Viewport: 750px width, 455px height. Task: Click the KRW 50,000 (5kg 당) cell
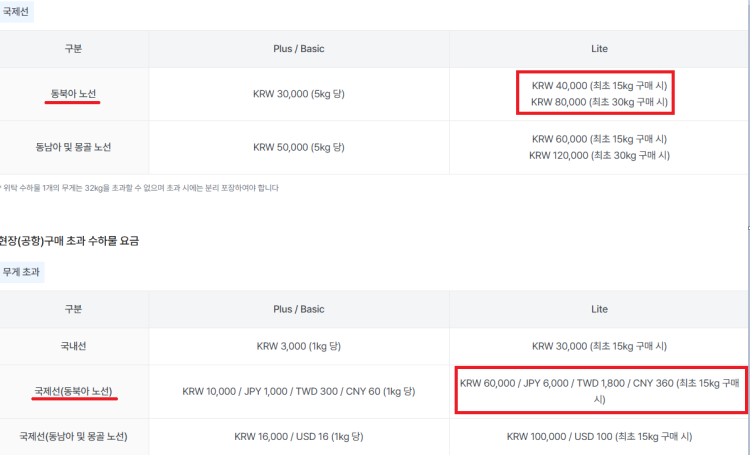tap(299, 147)
